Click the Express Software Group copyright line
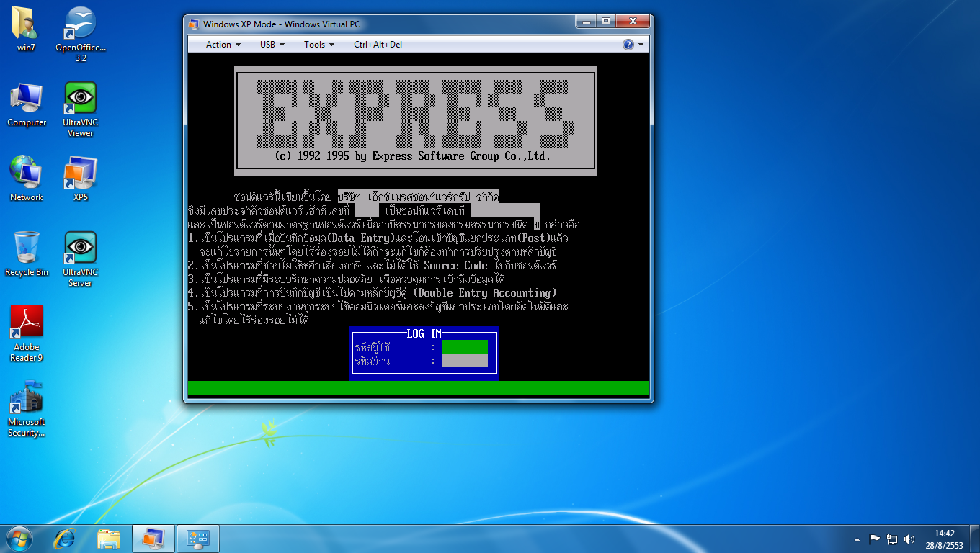 413,156
